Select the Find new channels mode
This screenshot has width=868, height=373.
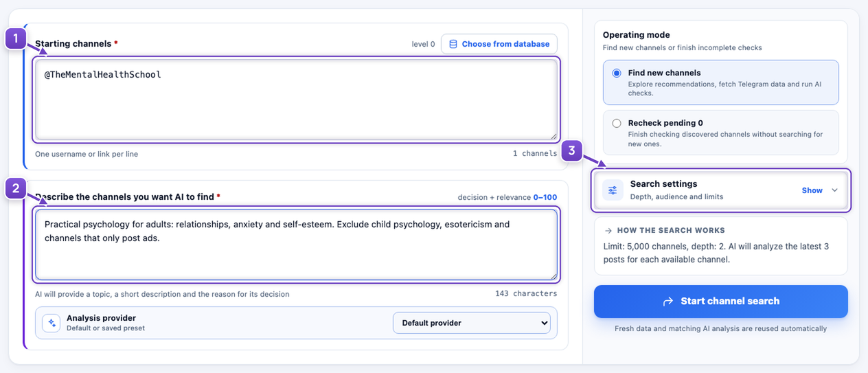pos(721,82)
